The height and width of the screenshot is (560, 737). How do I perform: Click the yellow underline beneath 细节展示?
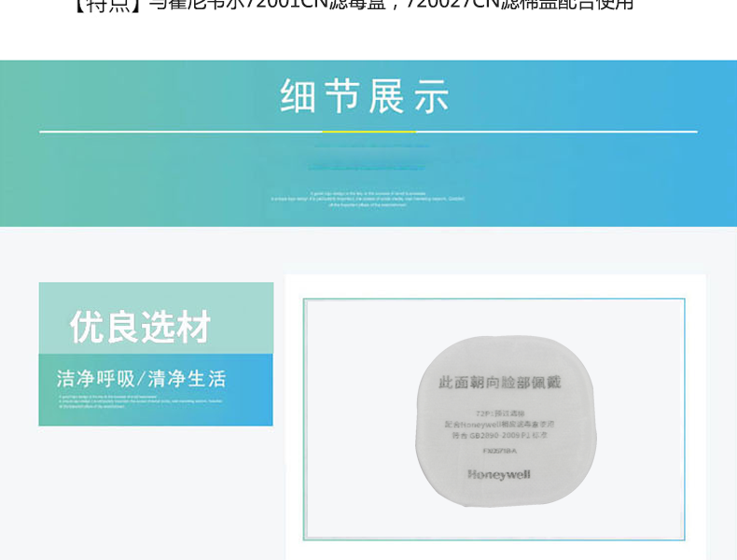(368, 132)
